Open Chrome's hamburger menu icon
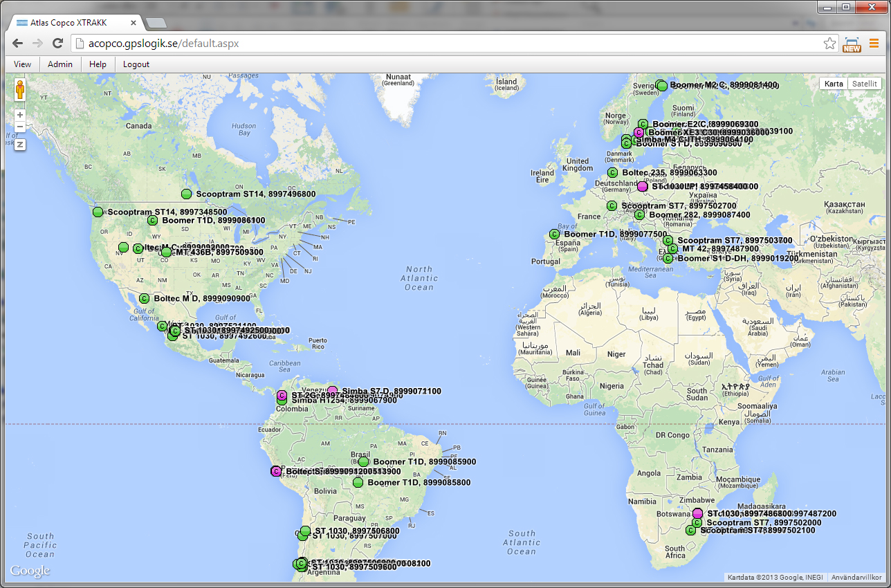 point(874,44)
